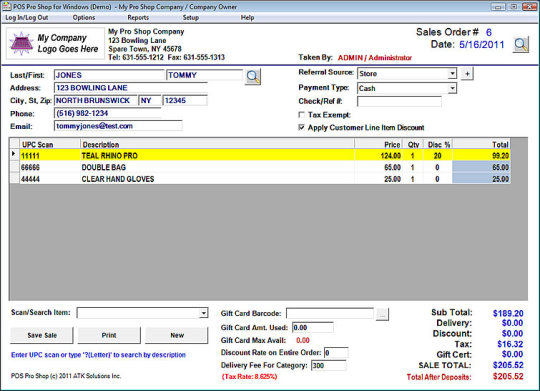Image resolution: width=540 pixels, height=391 pixels.
Task: Click the gift card barcode browse button
Action: (x=382, y=314)
